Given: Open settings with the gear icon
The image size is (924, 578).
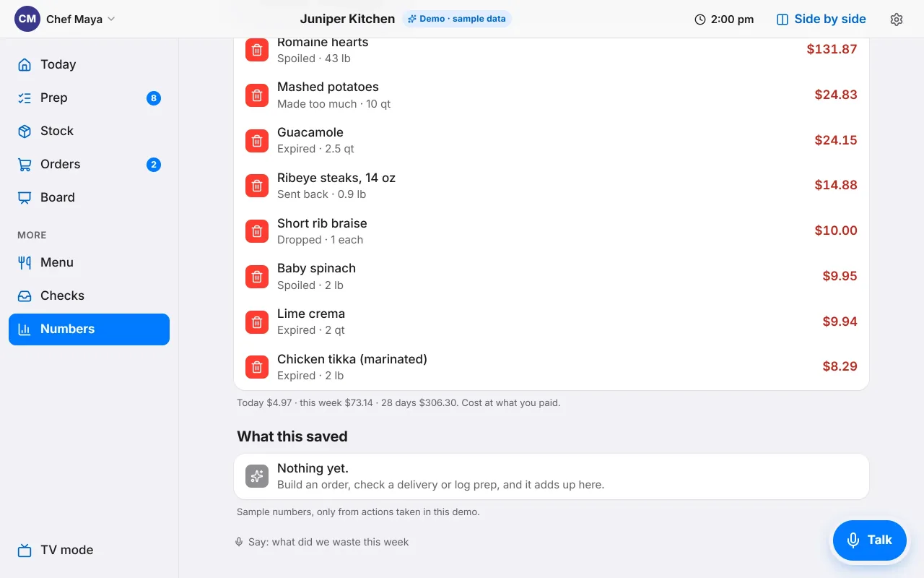Looking at the screenshot, I should click(897, 20).
